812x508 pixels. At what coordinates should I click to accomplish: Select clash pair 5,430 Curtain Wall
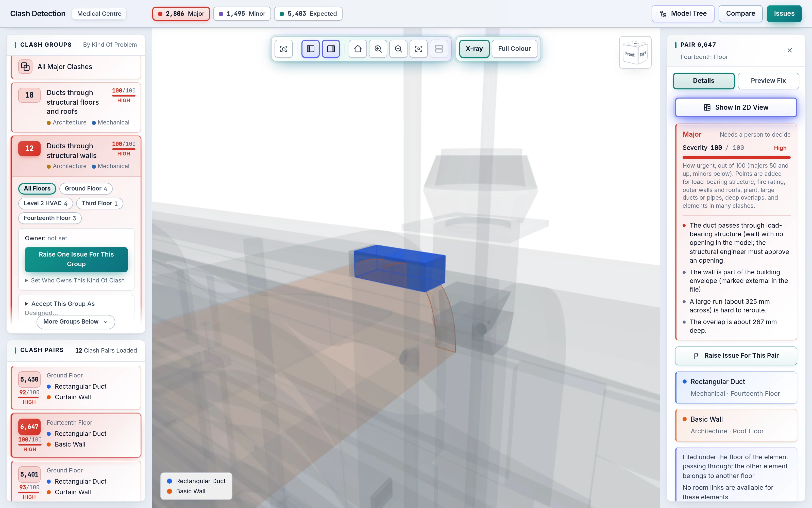pos(76,388)
